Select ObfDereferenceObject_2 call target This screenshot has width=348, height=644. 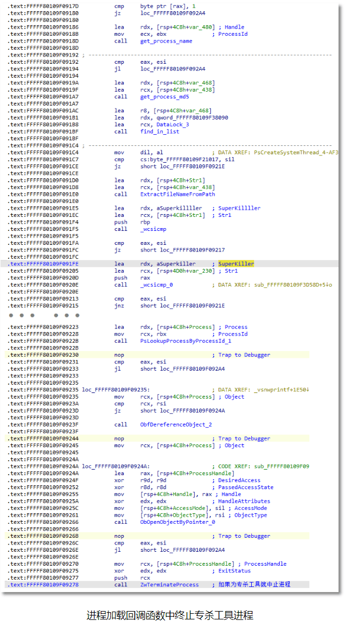tap(176, 425)
